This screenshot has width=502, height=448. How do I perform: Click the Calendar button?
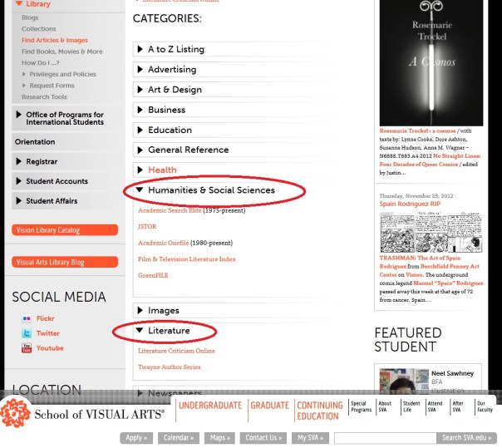179,438
